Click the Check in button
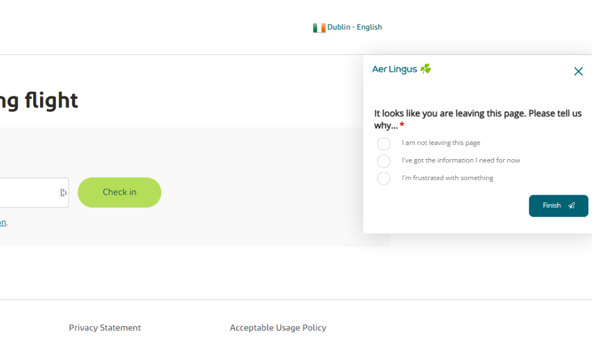The image size is (592, 364). pos(119,192)
